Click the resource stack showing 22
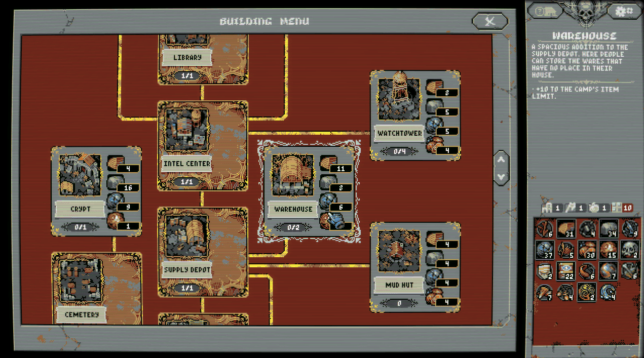Viewport: 644px width, 358px height. (x=566, y=270)
